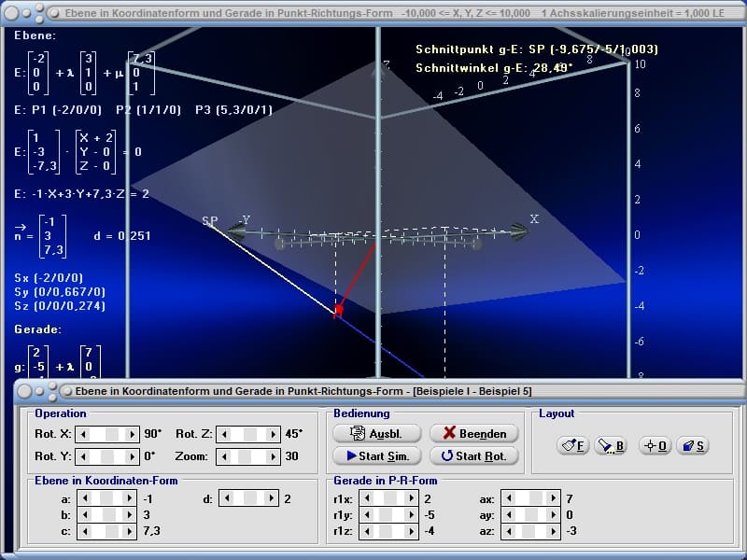747x560 pixels.
Task: Open layout option F
Action: (572, 446)
